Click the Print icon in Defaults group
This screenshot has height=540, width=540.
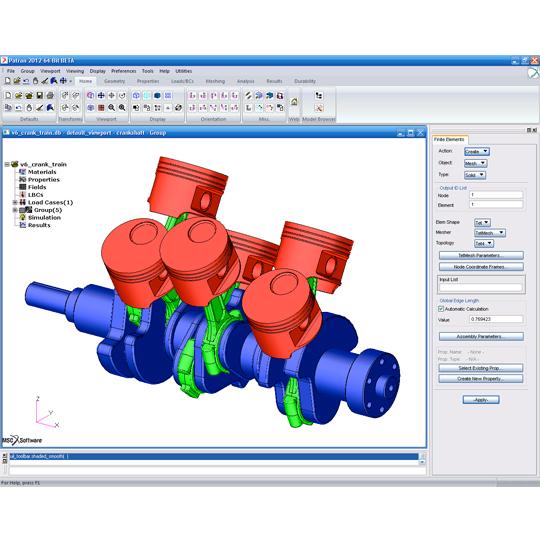[x=50, y=95]
